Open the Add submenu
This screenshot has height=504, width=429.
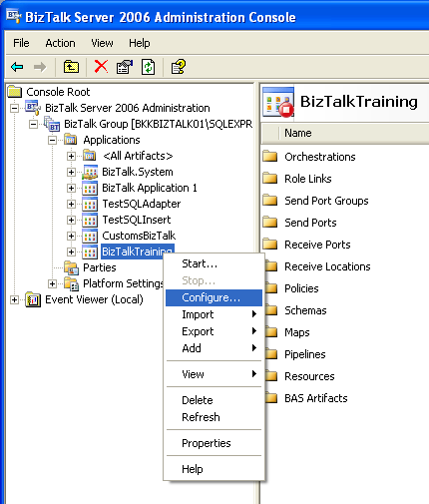click(214, 348)
